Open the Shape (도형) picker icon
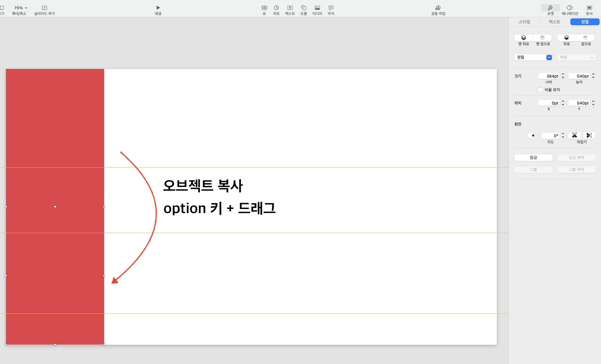The width and height of the screenshot is (601, 364). 303,8
